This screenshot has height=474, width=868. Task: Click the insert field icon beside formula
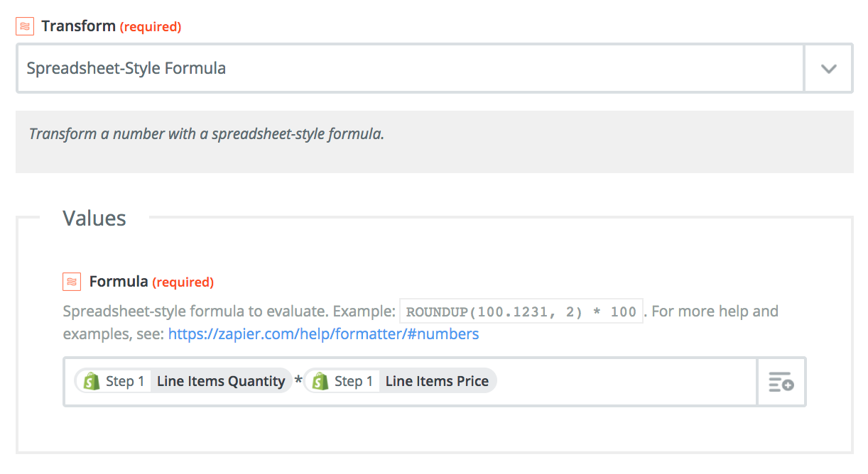coord(781,382)
